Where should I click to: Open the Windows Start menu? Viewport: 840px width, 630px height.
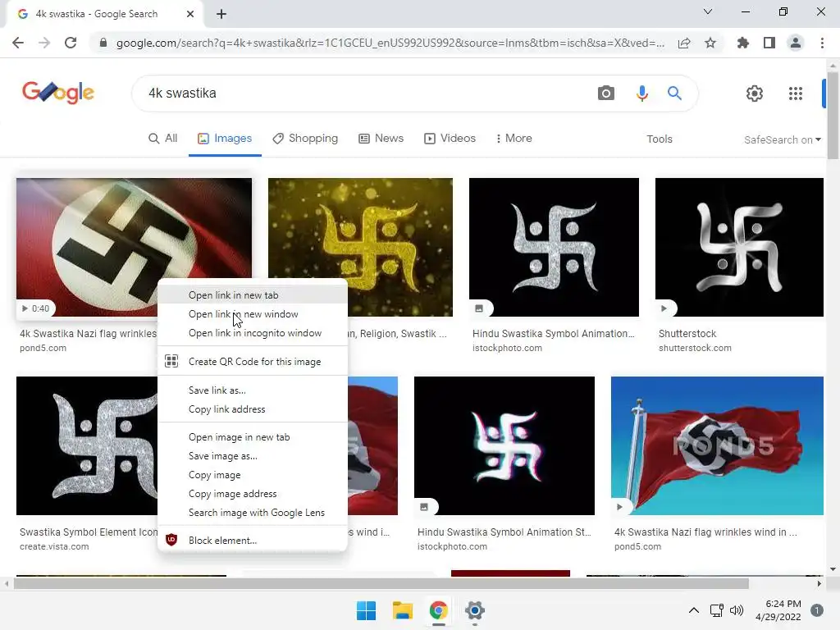pyautogui.click(x=367, y=610)
